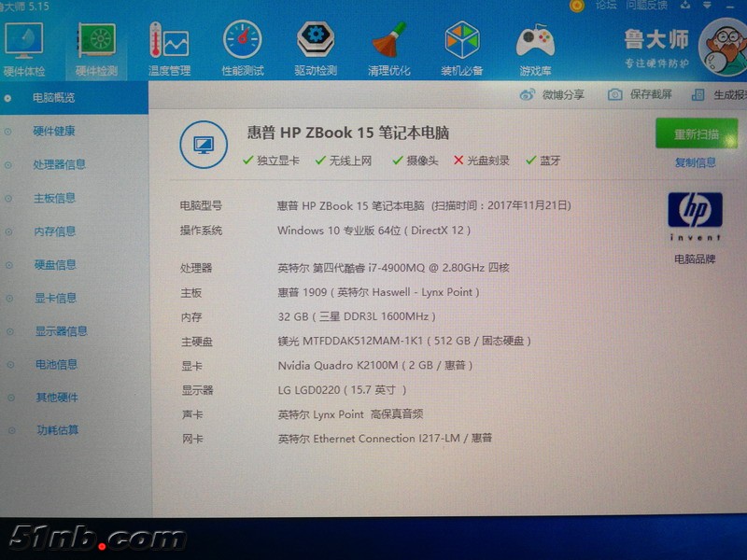Open 硬盘信息 disk info in sidebar

tap(55, 265)
